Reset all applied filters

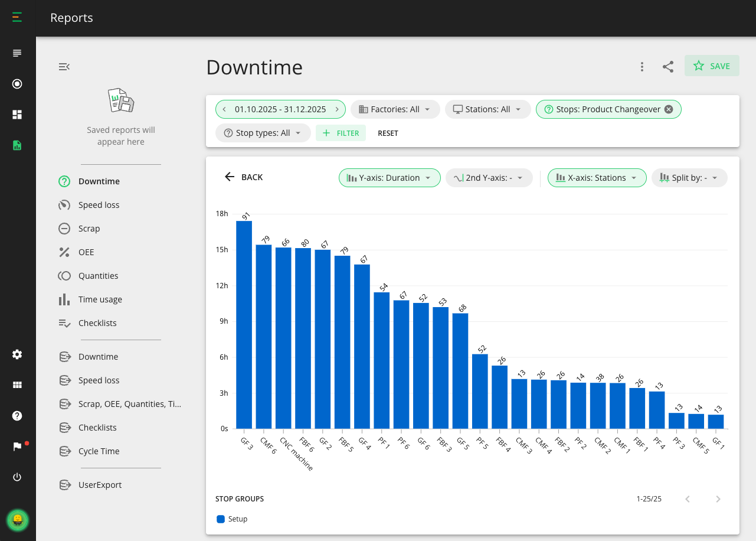click(x=388, y=133)
